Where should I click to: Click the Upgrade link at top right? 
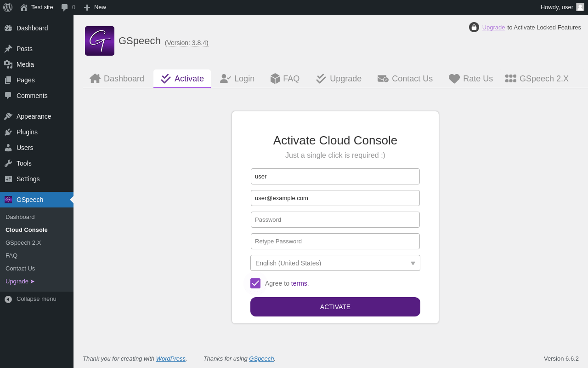[x=493, y=27]
